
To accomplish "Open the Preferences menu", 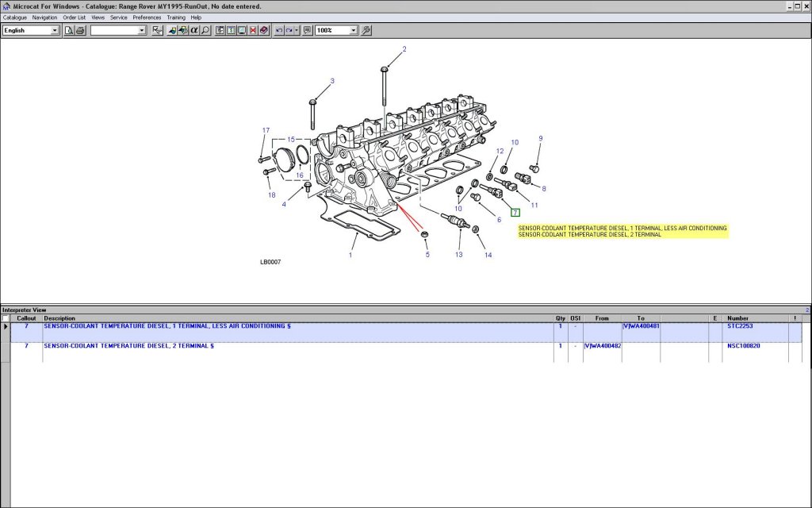I will (147, 17).
